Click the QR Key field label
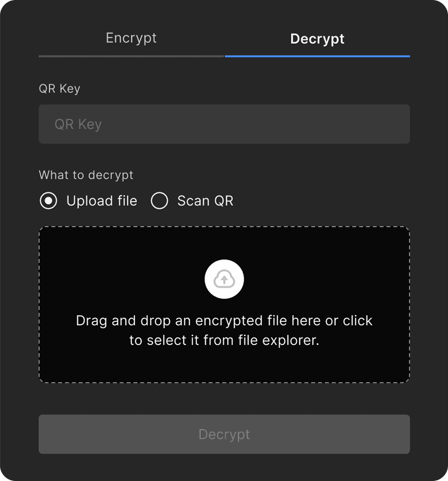The height and width of the screenshot is (481, 448). [x=59, y=89]
